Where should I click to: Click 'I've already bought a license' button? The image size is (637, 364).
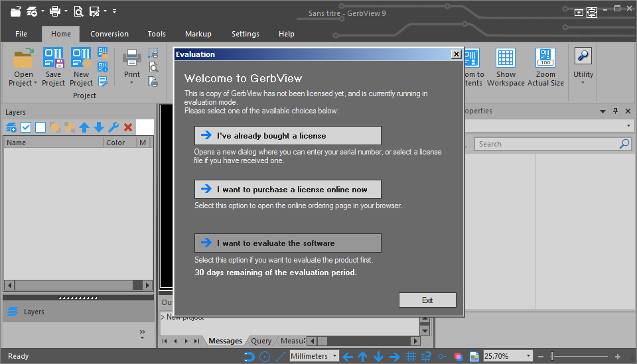point(287,135)
